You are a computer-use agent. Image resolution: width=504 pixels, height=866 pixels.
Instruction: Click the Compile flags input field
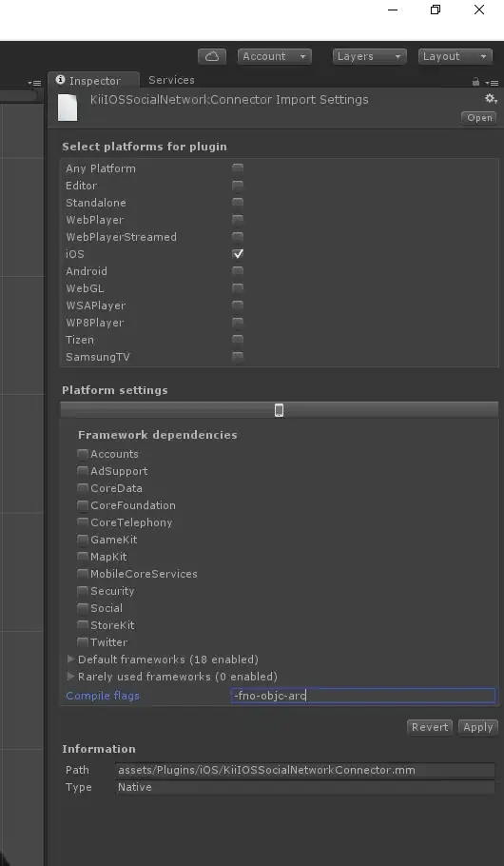tap(363, 696)
